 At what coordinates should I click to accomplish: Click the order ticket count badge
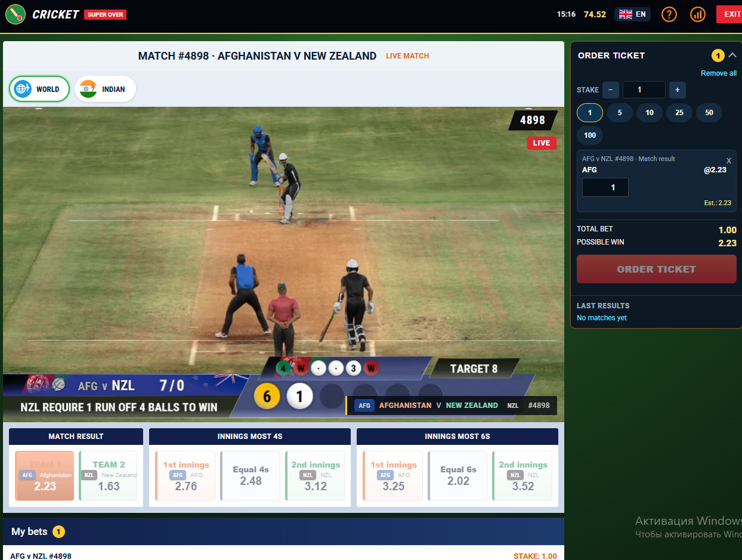(718, 56)
